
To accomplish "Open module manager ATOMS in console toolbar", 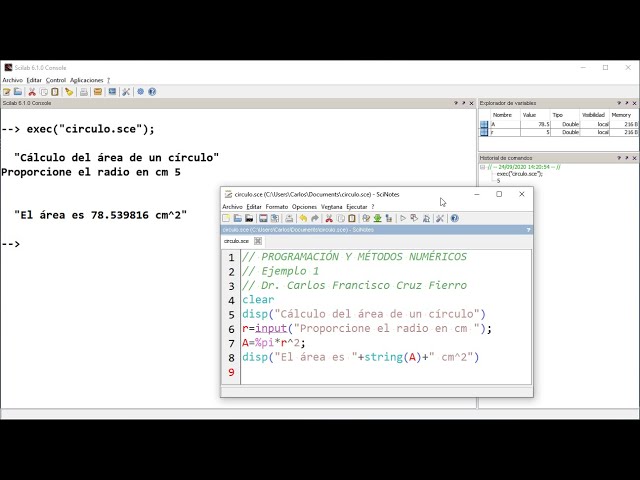I will point(98,92).
